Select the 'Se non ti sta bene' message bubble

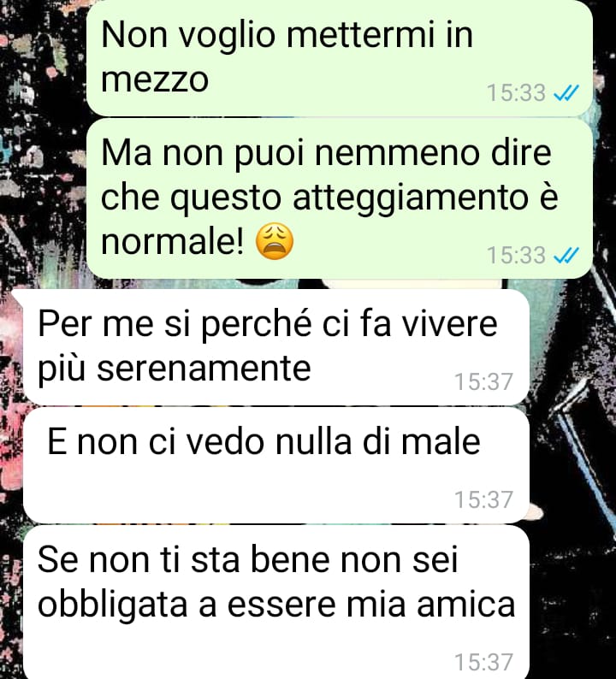point(276,602)
